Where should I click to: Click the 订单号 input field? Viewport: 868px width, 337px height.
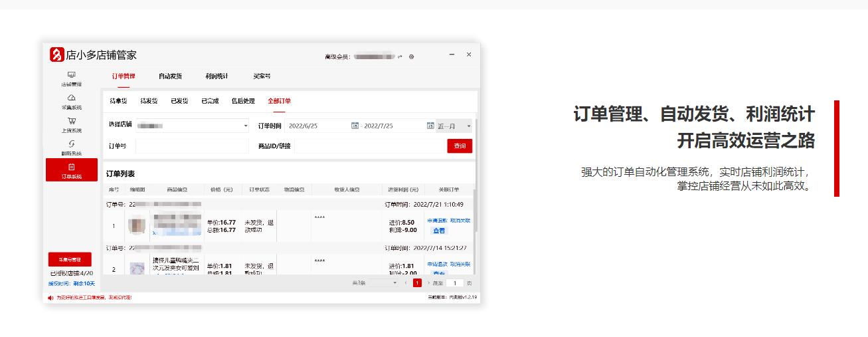[x=192, y=146]
